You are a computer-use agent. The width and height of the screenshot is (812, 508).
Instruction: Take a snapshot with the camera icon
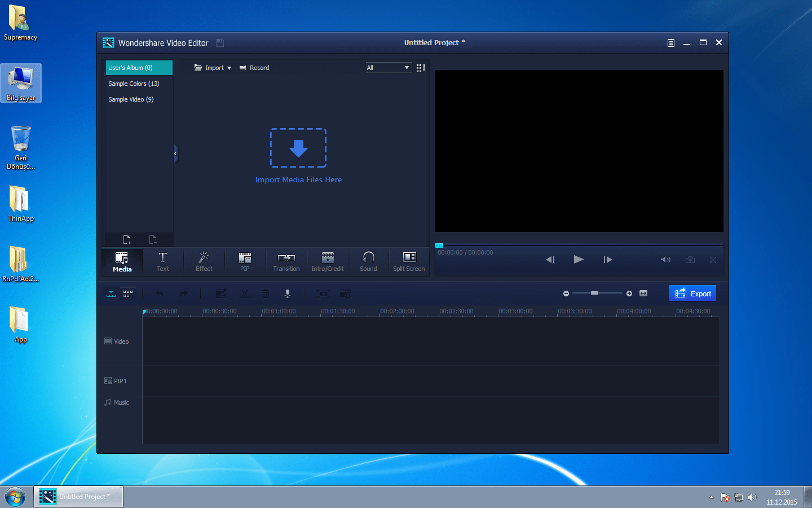[x=690, y=260]
